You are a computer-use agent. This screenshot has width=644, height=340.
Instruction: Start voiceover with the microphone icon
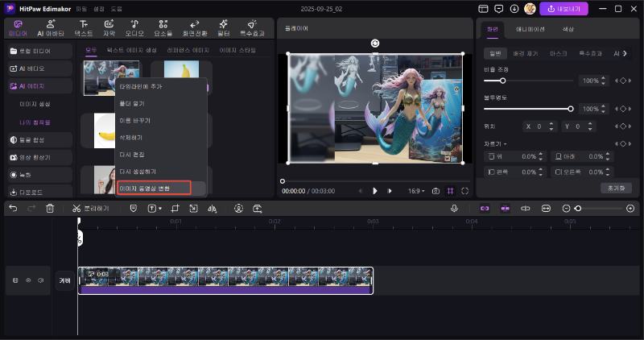pyautogui.click(x=454, y=209)
